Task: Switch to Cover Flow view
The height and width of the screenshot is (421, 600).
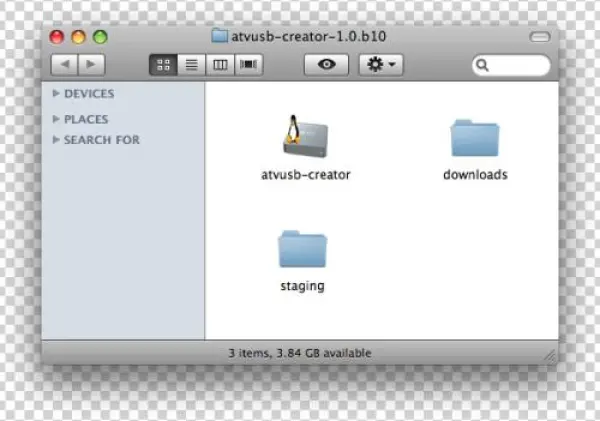Action: click(248, 65)
